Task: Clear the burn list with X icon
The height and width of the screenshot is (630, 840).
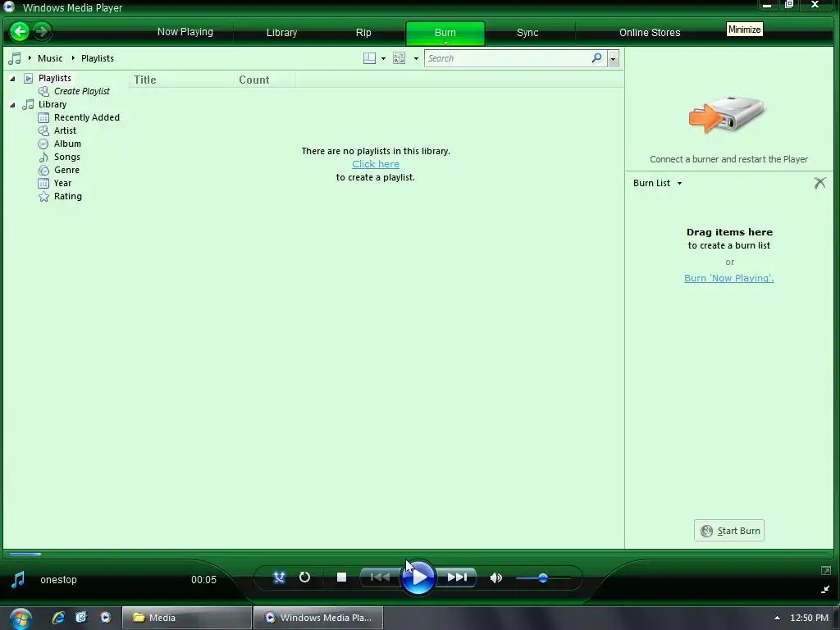Action: [819, 183]
